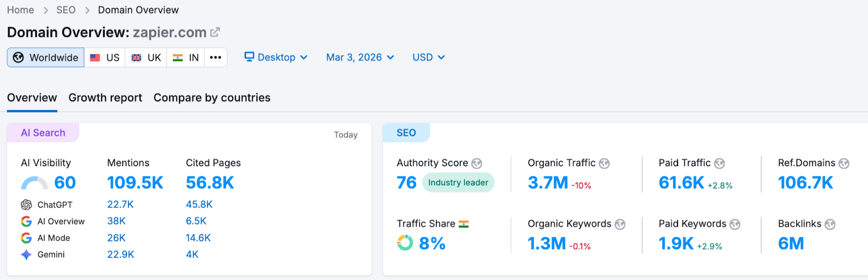Image resolution: width=868 pixels, height=280 pixels.
Task: Click the -10% organic traffic change
Action: [582, 186]
